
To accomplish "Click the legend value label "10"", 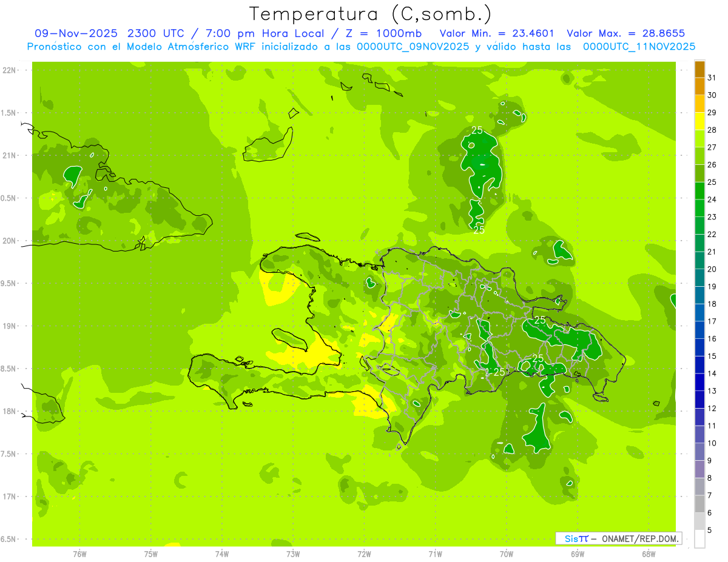I will pyautogui.click(x=712, y=443).
